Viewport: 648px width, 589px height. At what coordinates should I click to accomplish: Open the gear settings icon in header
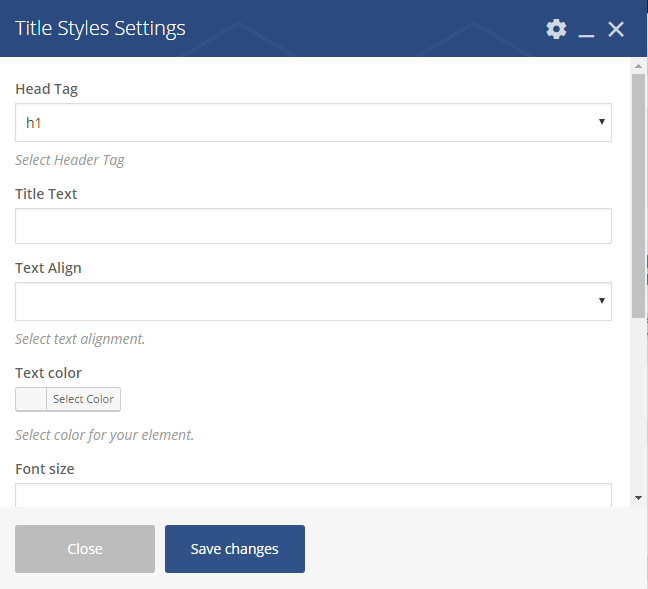point(556,29)
